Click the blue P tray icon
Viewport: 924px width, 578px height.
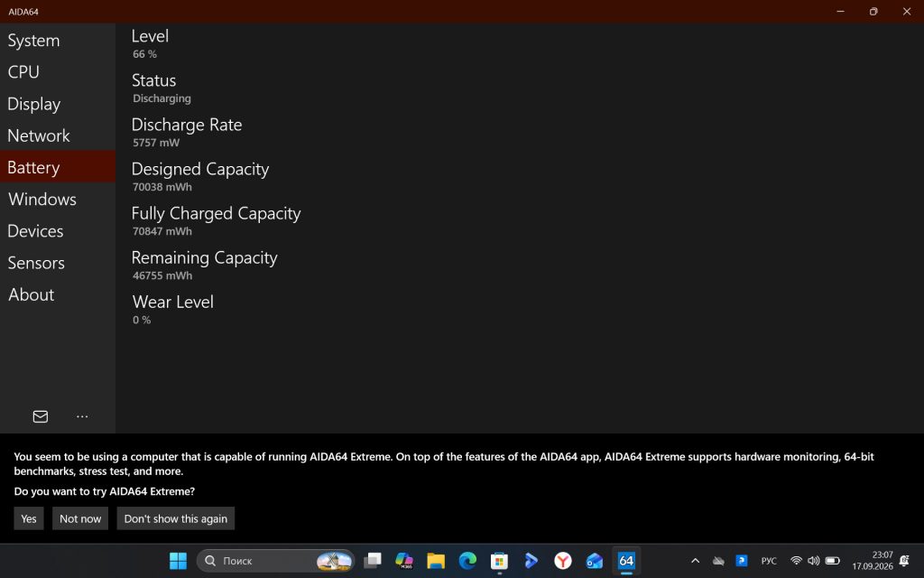pos(742,560)
